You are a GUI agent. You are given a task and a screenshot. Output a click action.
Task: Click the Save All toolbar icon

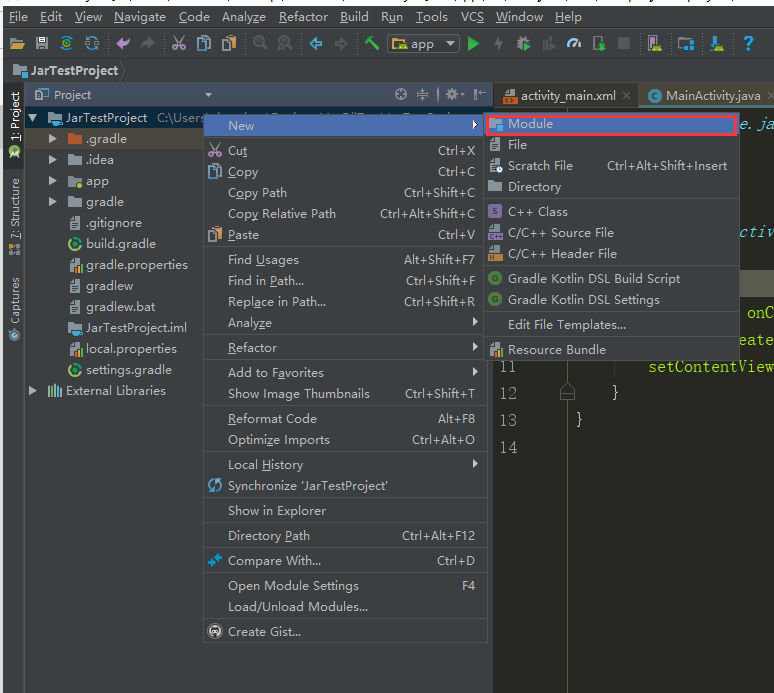coord(42,43)
